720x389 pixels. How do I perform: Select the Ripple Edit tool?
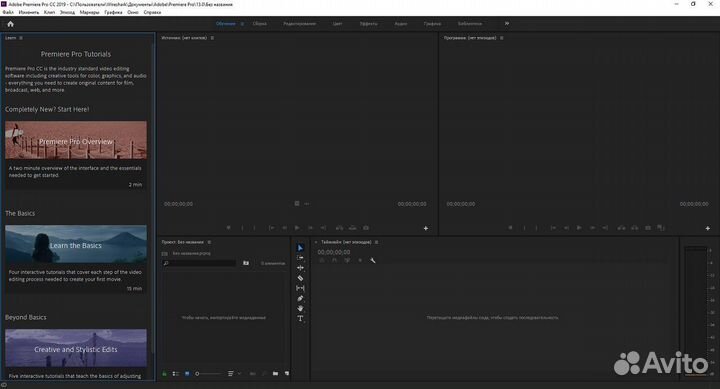300,268
